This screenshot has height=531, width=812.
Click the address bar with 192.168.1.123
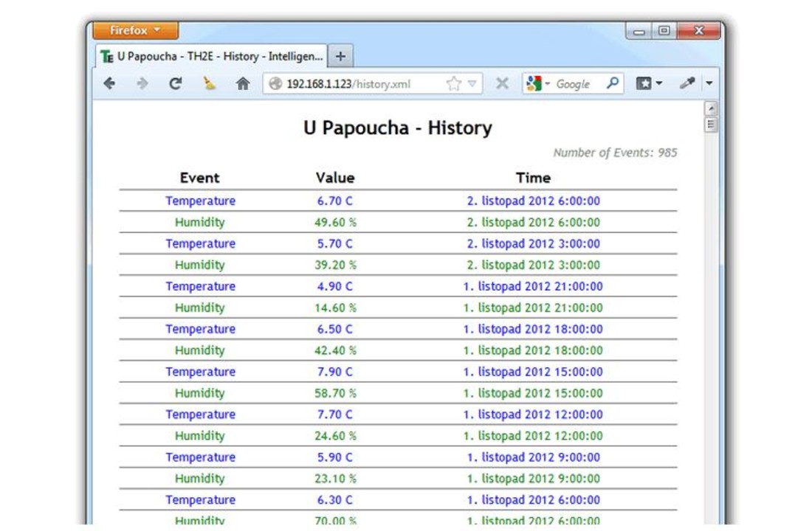coord(354,84)
